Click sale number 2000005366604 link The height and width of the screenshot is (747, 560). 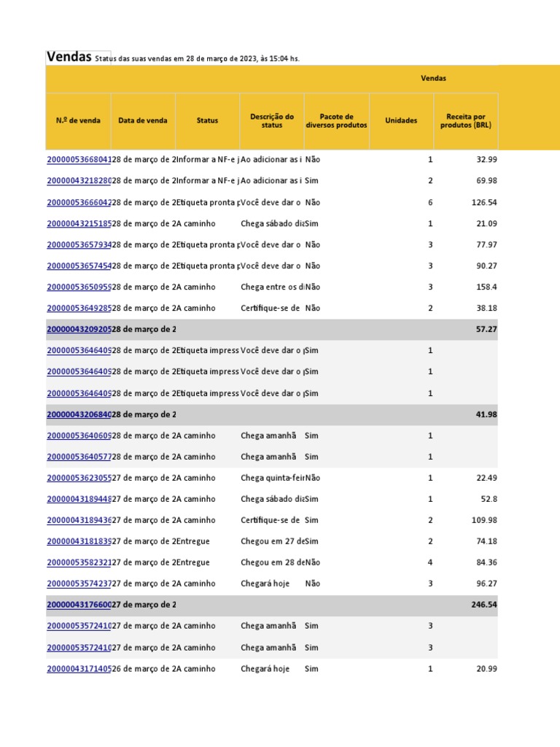79,202
